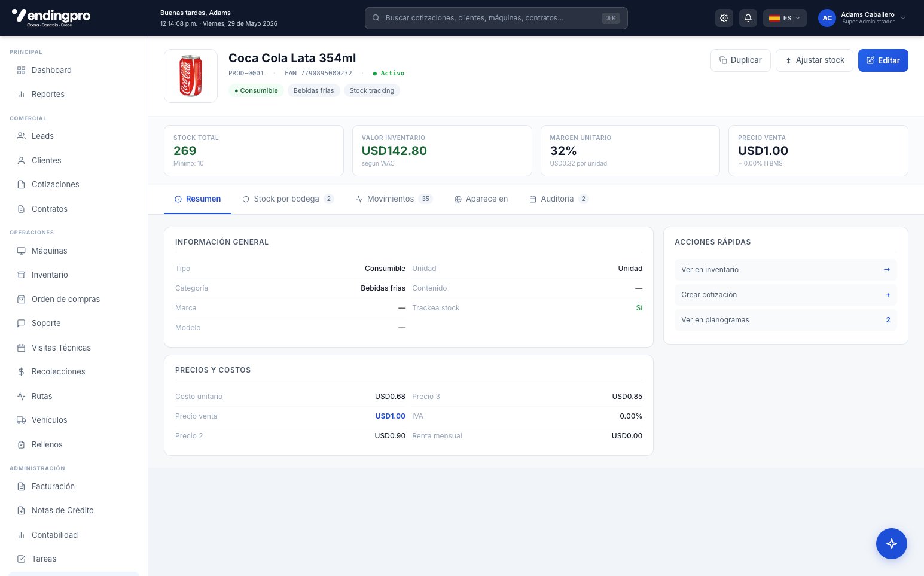The image size is (924, 576).
Task: Click the Dashboard grid icon
Action: click(x=21, y=70)
